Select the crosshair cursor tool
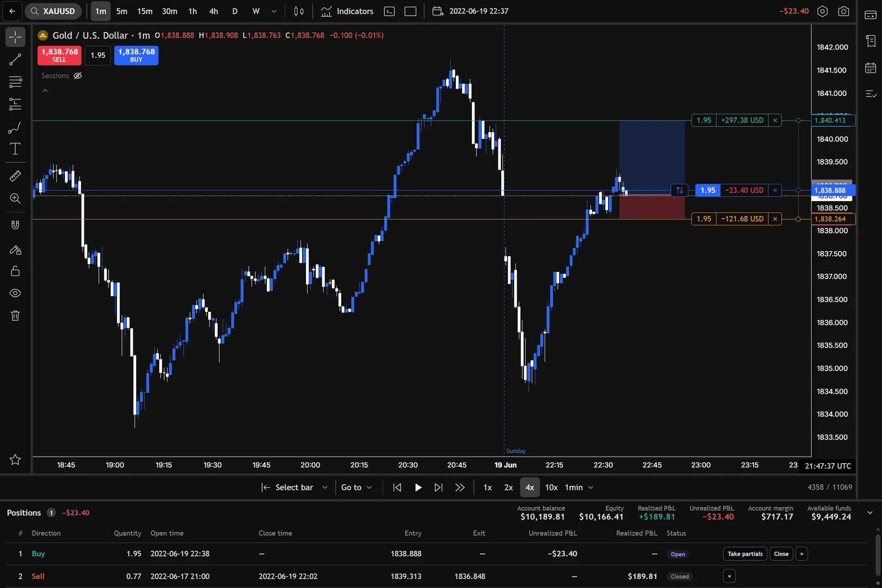882x588 pixels. 15,37
